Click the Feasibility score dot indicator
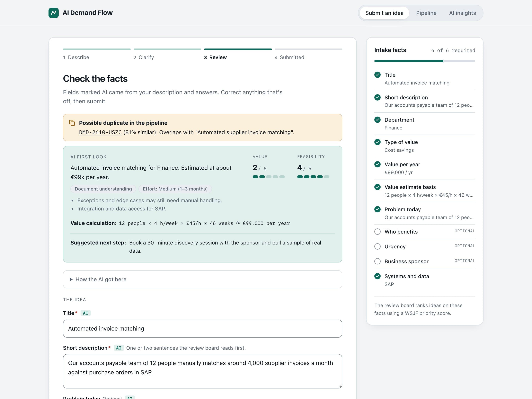 coord(313,177)
